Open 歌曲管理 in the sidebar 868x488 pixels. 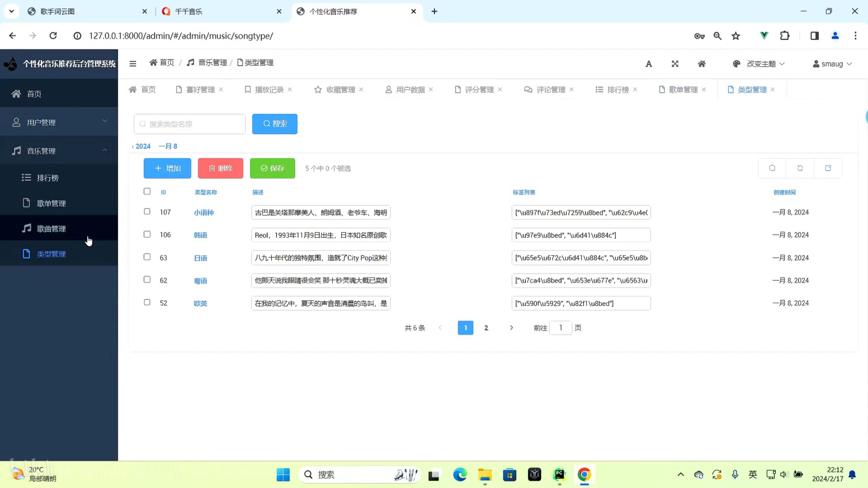coord(59,229)
